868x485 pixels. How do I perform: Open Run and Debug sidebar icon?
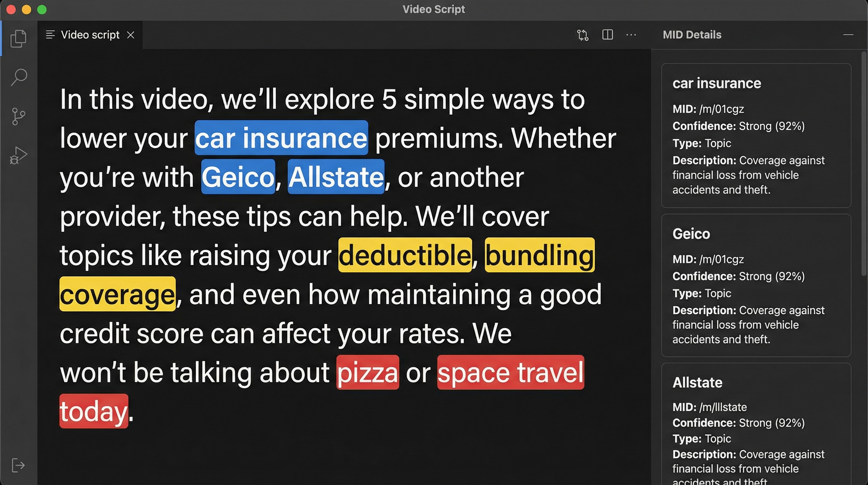[18, 155]
